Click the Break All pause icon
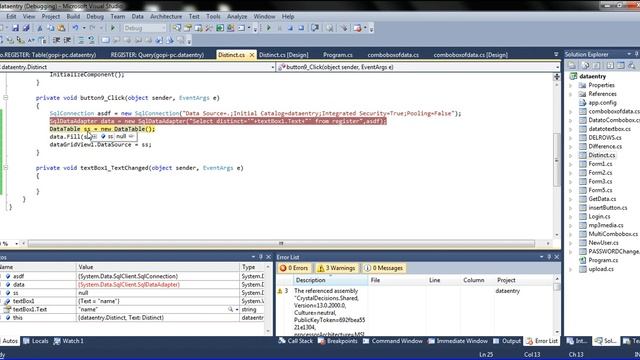This screenshot has width=640, height=360. click(280, 28)
